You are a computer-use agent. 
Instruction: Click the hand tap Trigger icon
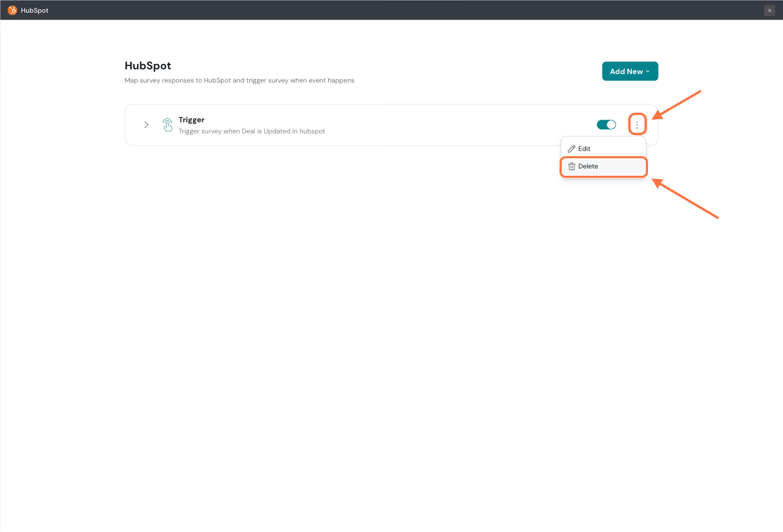pyautogui.click(x=167, y=125)
